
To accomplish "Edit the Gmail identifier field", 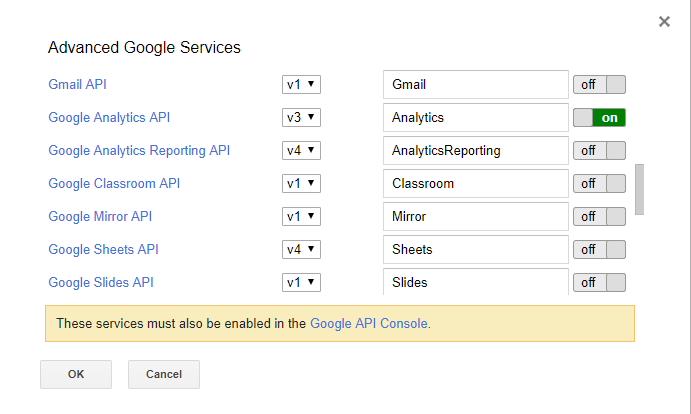I will (x=476, y=84).
